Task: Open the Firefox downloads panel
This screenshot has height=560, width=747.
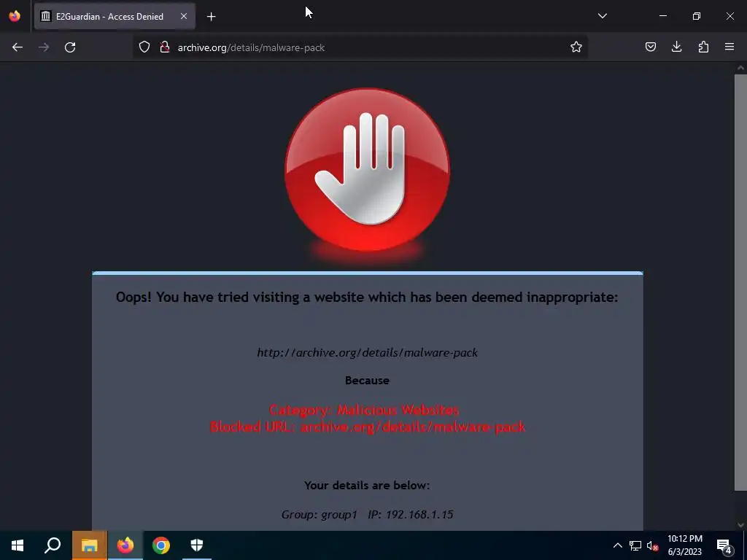Action: (676, 47)
